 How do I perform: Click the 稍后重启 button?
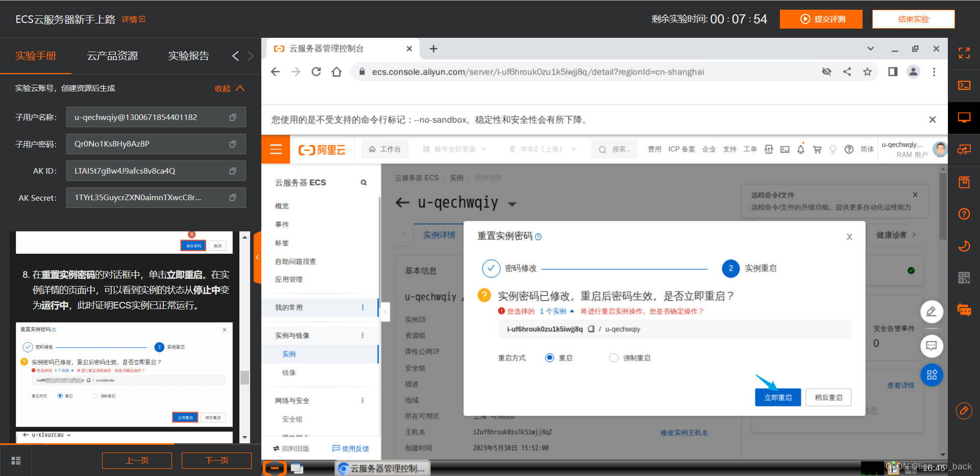click(828, 397)
